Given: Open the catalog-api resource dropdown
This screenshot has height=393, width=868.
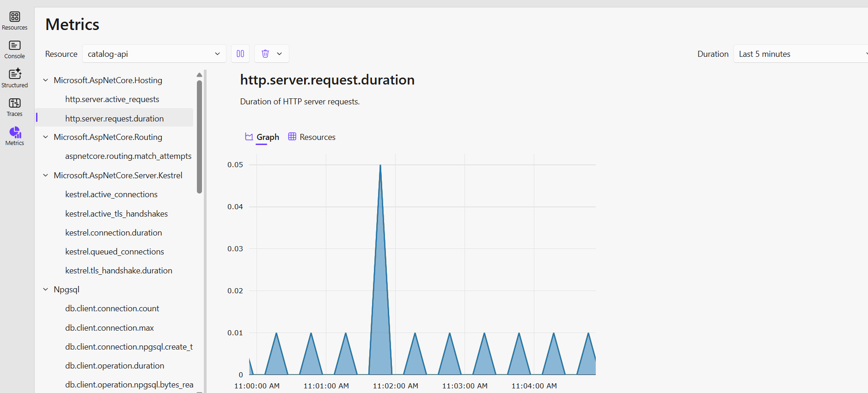Looking at the screenshot, I should 154,54.
